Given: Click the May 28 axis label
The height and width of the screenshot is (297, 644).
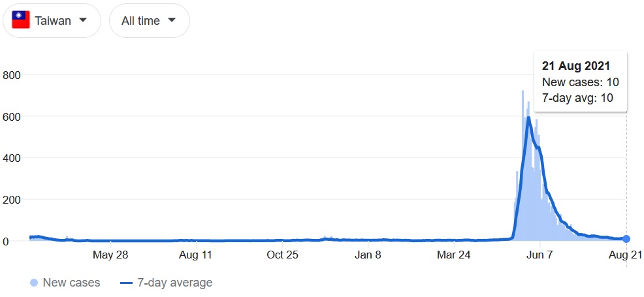Looking at the screenshot, I should pyautogui.click(x=110, y=255).
